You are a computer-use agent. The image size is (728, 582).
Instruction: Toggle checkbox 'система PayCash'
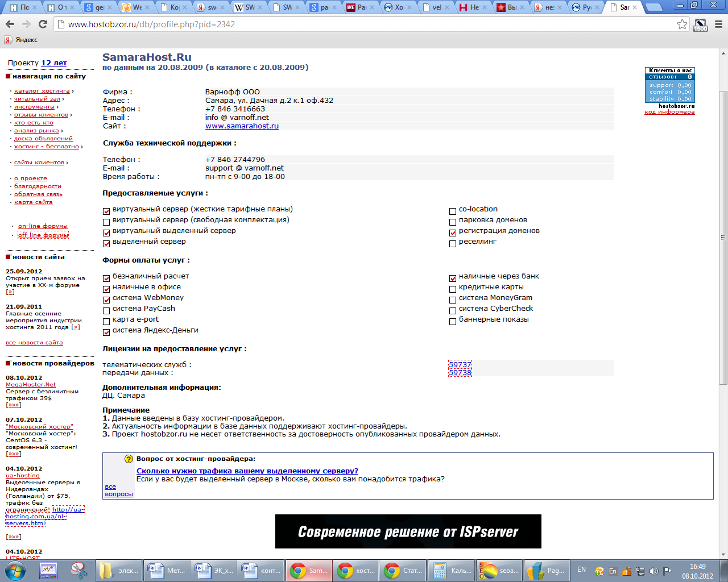click(106, 311)
